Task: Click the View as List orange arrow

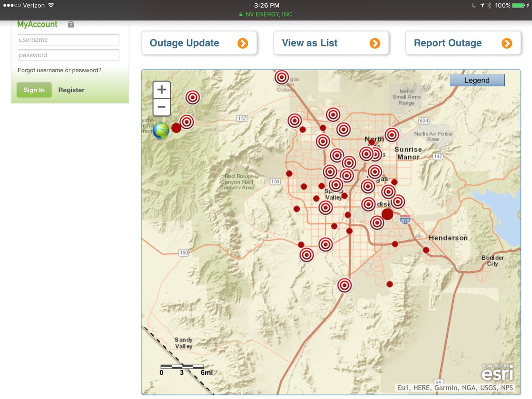Action: [x=375, y=43]
